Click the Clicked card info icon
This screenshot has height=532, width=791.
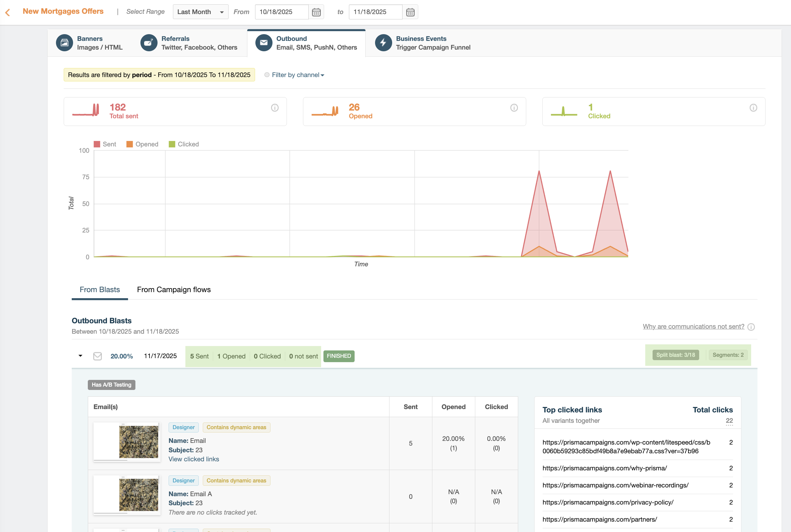[753, 108]
